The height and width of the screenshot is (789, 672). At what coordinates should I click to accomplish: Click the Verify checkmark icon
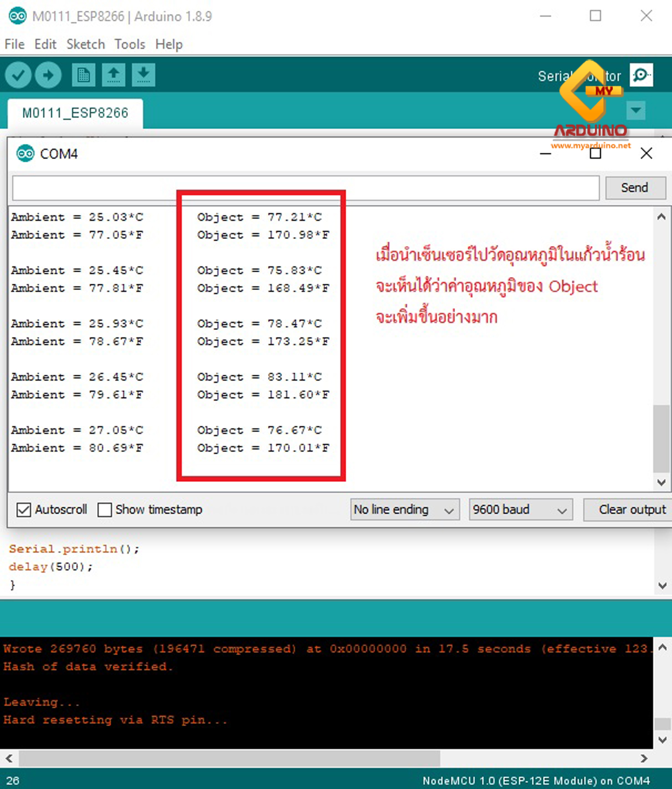18,75
